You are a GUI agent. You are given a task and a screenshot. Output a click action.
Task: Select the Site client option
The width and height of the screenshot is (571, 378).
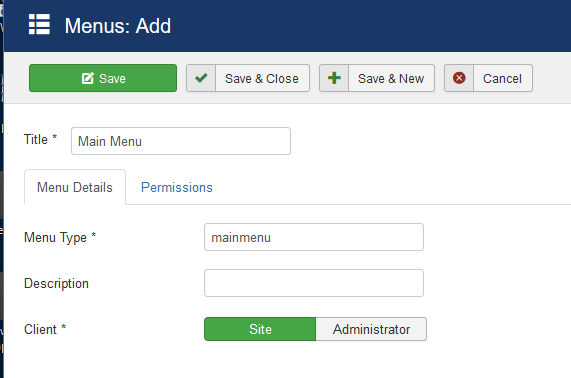tap(260, 329)
